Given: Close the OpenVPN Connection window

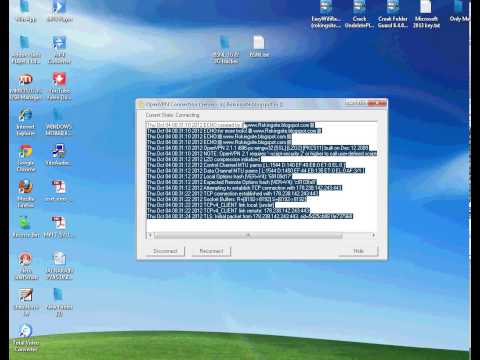Looking at the screenshot, I should click(377, 103).
